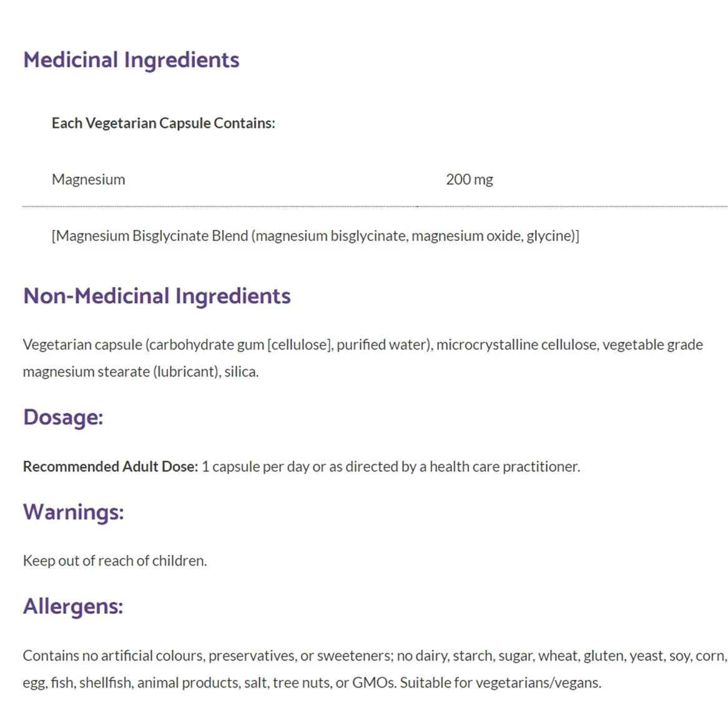Click the Dosage: heading

click(x=63, y=417)
